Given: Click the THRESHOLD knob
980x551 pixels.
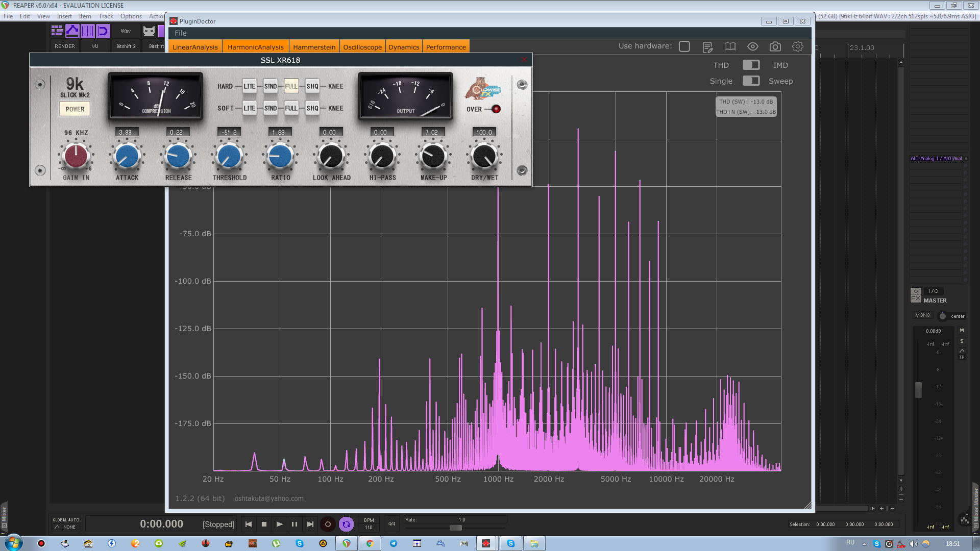Looking at the screenshot, I should point(229,156).
